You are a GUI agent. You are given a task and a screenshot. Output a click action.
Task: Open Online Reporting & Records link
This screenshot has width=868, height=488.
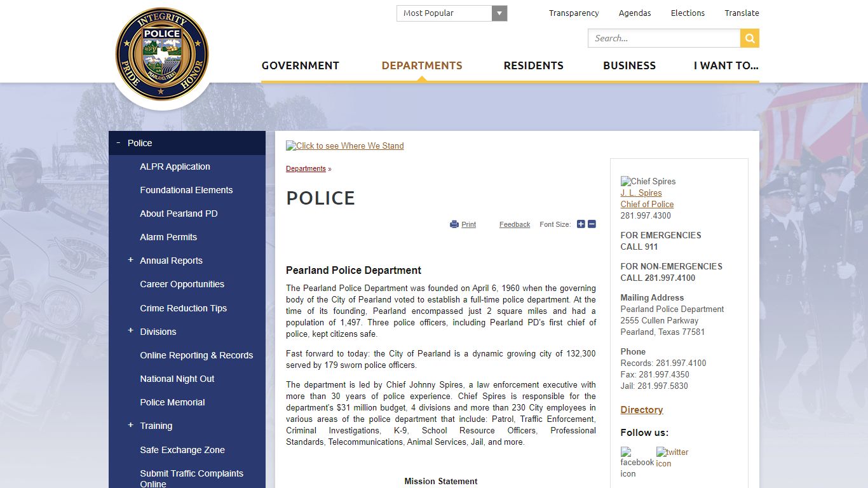pyautogui.click(x=196, y=355)
